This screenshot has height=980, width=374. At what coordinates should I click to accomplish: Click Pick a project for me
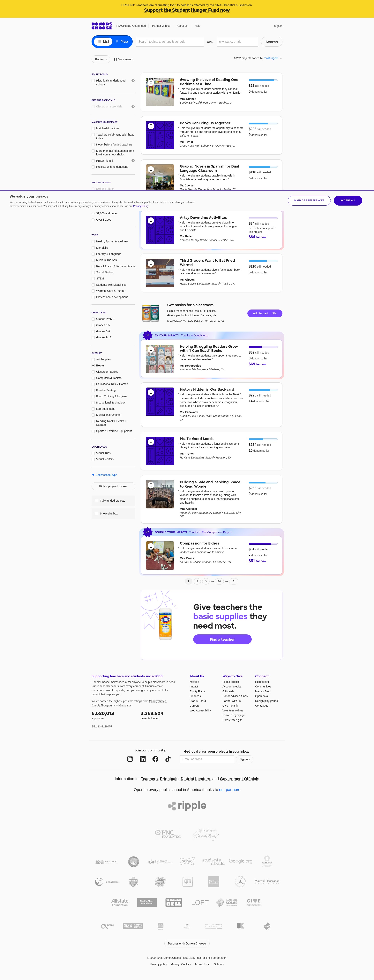pos(113,486)
